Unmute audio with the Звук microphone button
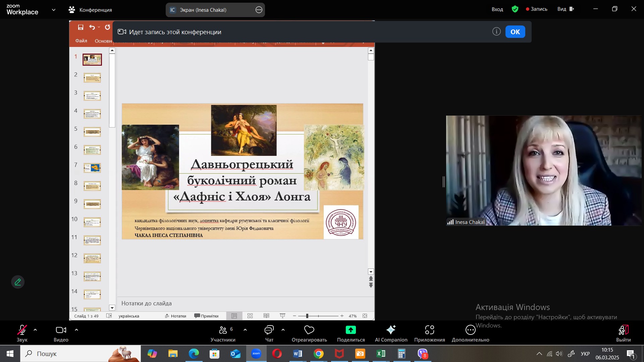This screenshot has height=362, width=644. click(22, 334)
